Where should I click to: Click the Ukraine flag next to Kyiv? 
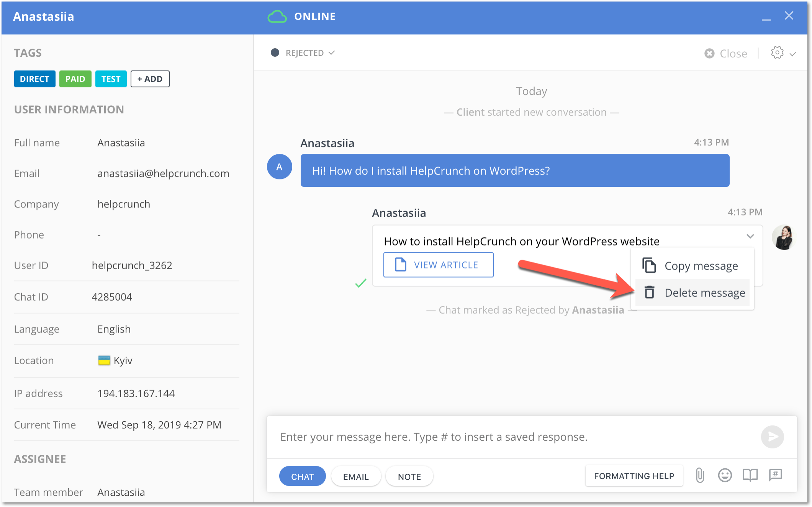click(x=104, y=360)
